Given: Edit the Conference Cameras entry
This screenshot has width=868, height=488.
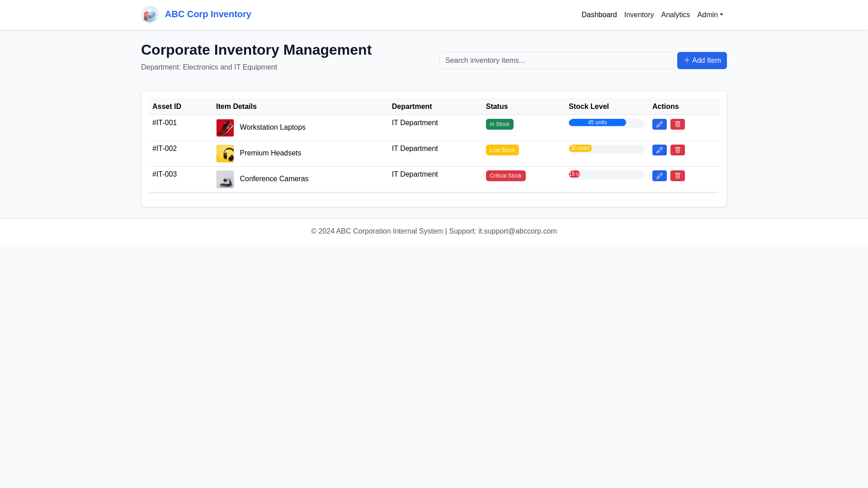Looking at the screenshot, I should coord(659,176).
